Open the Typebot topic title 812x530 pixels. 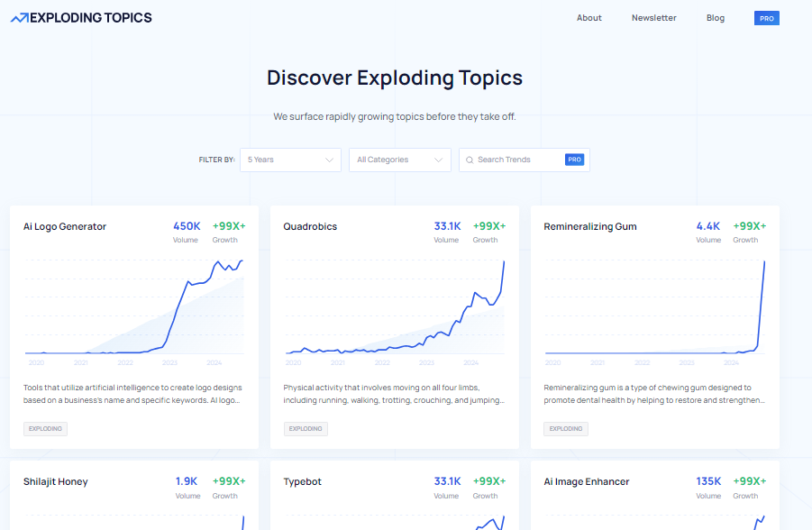(x=303, y=481)
